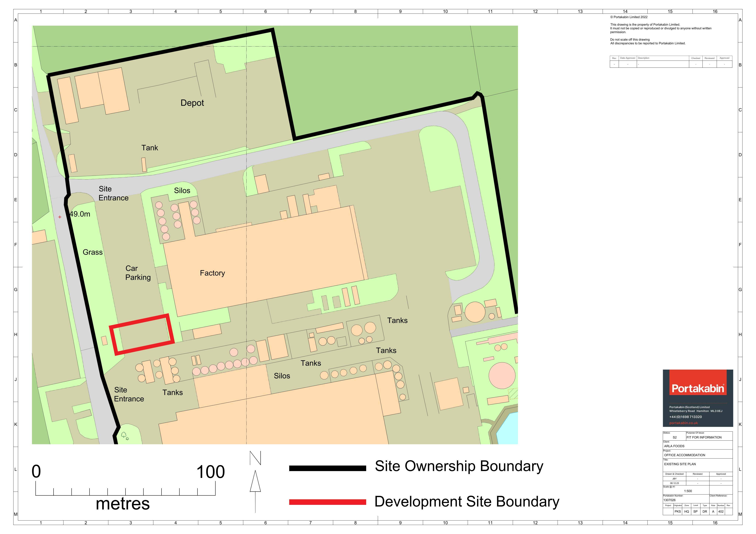This screenshot has width=756, height=534.
Task: Click the tree symbols near bottom entrance
Action: coord(125,436)
